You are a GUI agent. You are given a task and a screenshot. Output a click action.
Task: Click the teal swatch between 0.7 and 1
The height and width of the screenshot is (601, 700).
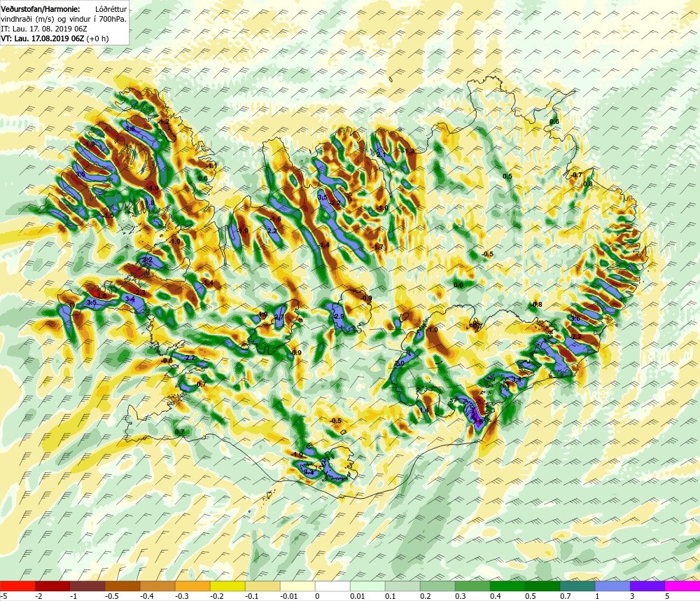coord(577,586)
